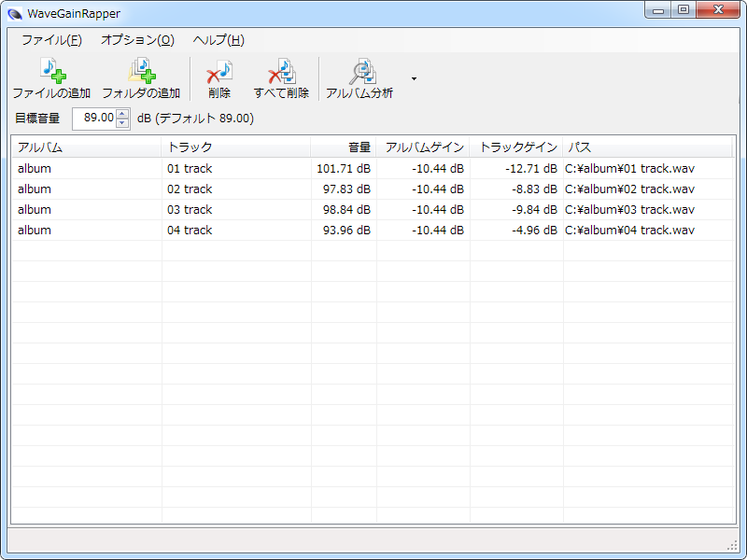The image size is (747, 560).
Task: Click the WaveGainRapper title bar app icon
Action: coord(16,12)
